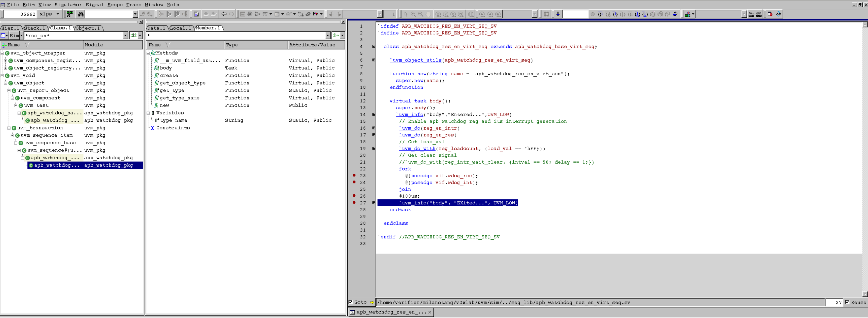Click the blue down arrow run icon
This screenshot has height=318, width=868.
coord(558,14)
